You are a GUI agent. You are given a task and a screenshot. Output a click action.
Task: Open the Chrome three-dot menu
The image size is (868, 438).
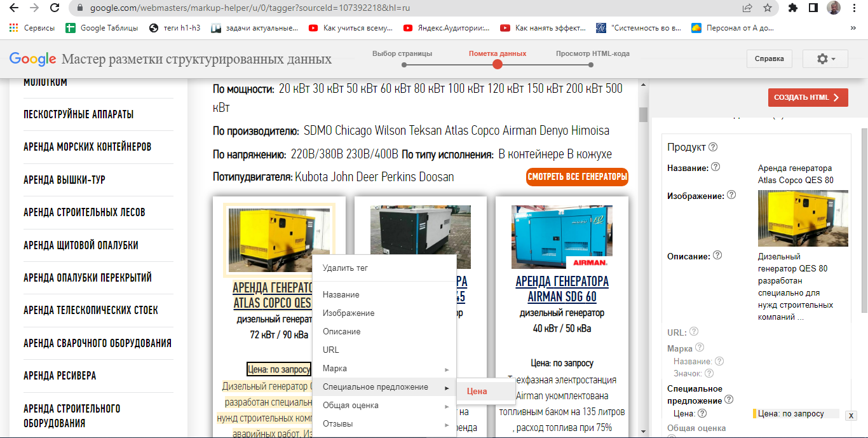855,8
